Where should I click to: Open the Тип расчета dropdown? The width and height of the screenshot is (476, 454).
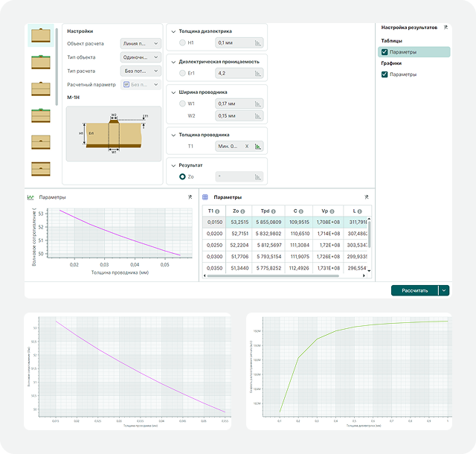coord(141,71)
